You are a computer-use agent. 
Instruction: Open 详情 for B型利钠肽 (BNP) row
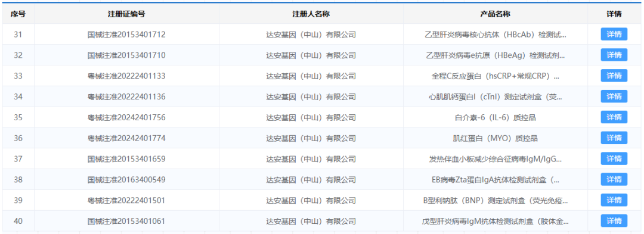(614, 201)
